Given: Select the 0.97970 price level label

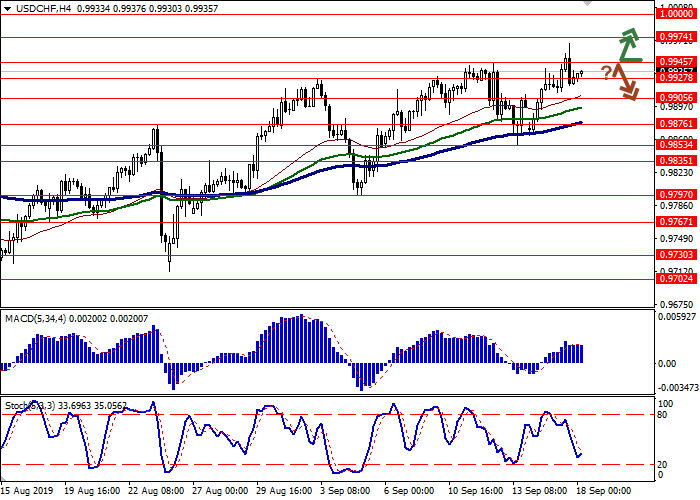Looking at the screenshot, I should click(x=676, y=194).
